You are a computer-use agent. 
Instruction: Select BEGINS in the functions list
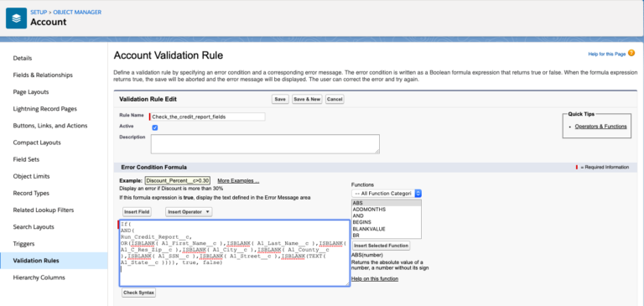[386, 222]
